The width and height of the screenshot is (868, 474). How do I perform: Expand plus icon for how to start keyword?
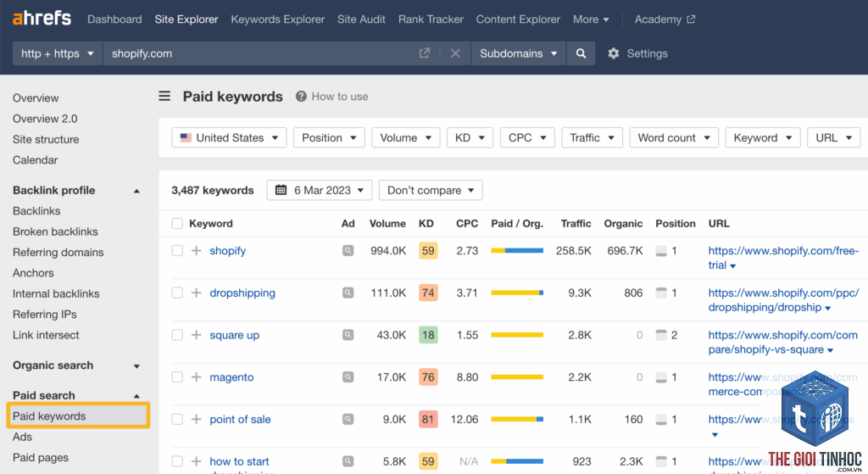(196, 461)
